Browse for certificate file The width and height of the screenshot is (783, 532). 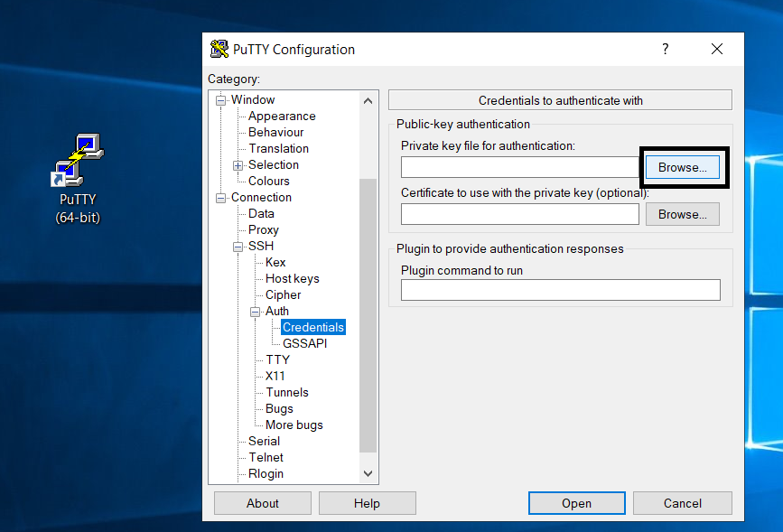click(682, 214)
